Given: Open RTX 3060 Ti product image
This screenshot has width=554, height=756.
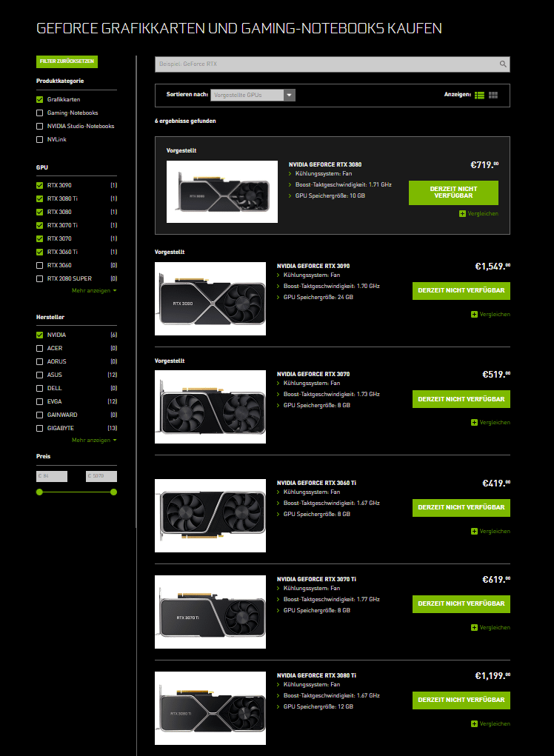Looking at the screenshot, I should tap(210, 516).
